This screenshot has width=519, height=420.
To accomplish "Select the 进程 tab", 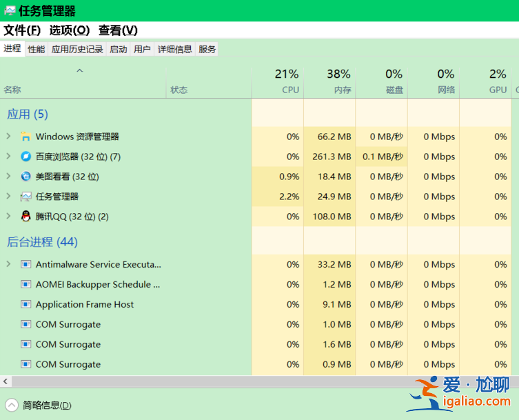I will pos(12,48).
